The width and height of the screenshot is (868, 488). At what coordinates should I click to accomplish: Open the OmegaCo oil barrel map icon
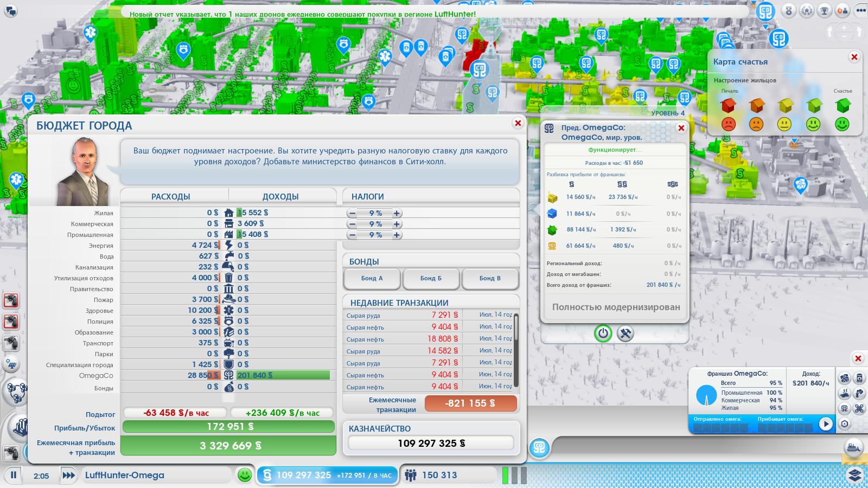pyautogui.click(x=860, y=378)
